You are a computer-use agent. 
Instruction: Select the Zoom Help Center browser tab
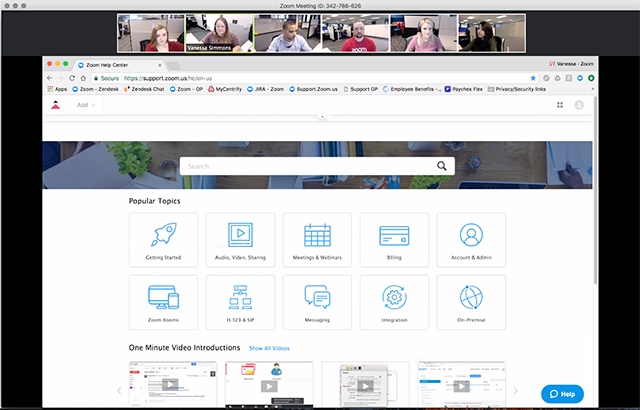click(112, 63)
